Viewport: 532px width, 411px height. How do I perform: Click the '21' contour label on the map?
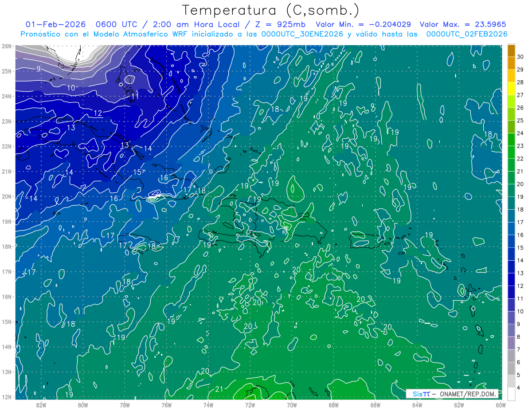(219, 389)
